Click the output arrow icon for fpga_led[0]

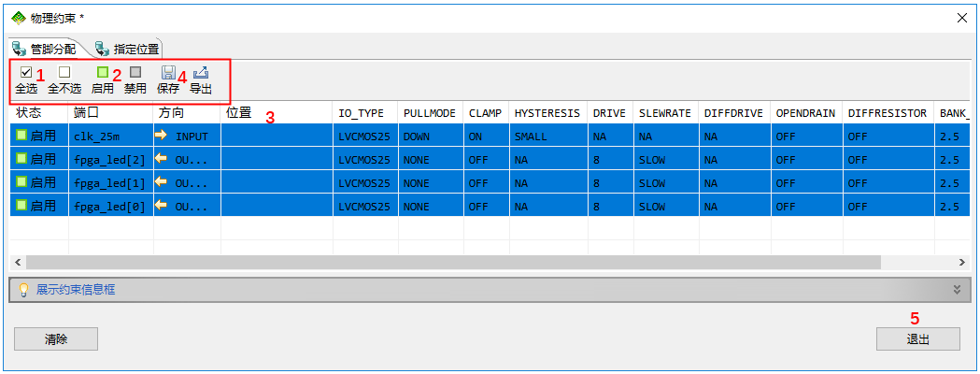click(161, 206)
